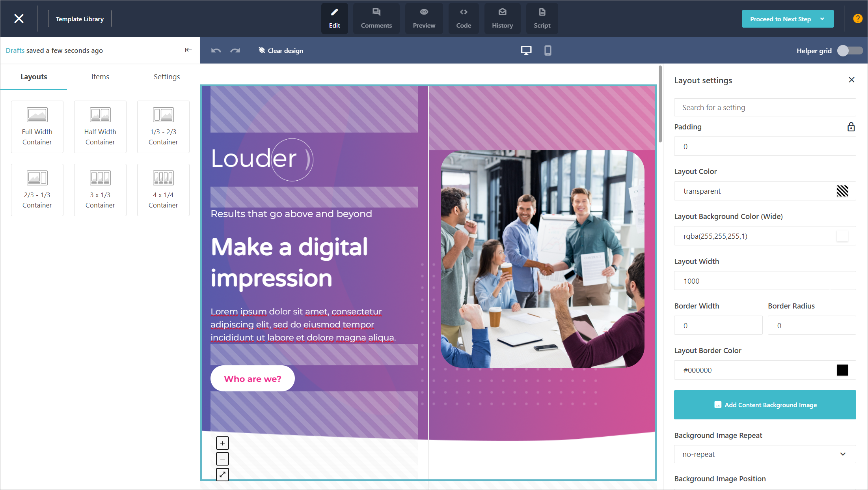This screenshot has height=490, width=868.
Task: Open the Code view
Action: coord(464,19)
